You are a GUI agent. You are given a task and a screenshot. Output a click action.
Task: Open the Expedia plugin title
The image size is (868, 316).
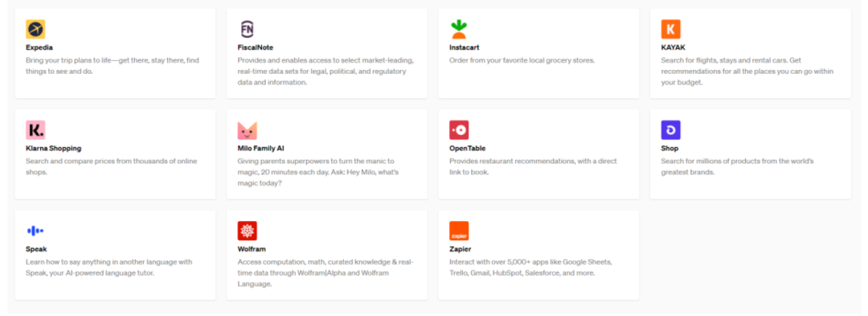point(39,47)
